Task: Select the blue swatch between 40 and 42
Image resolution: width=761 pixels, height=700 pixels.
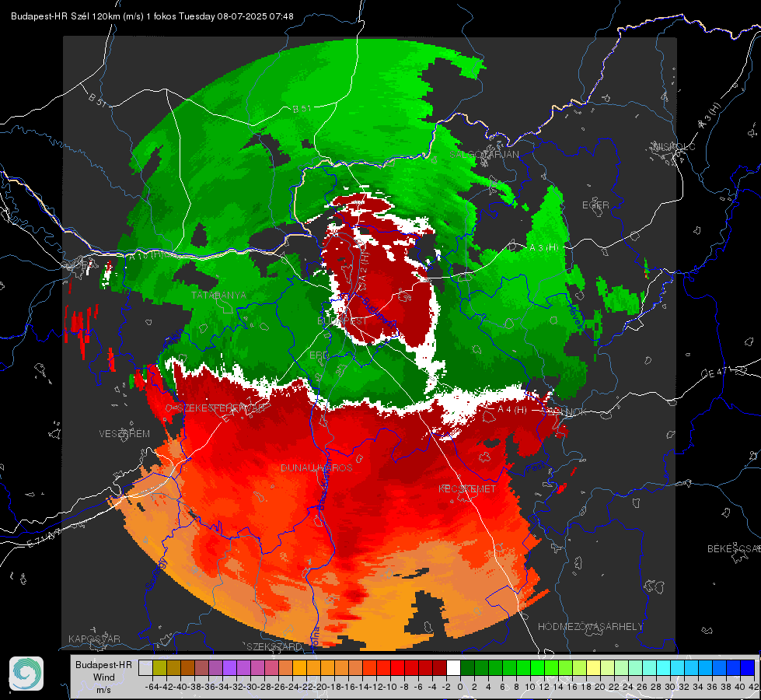Action: click(748, 667)
